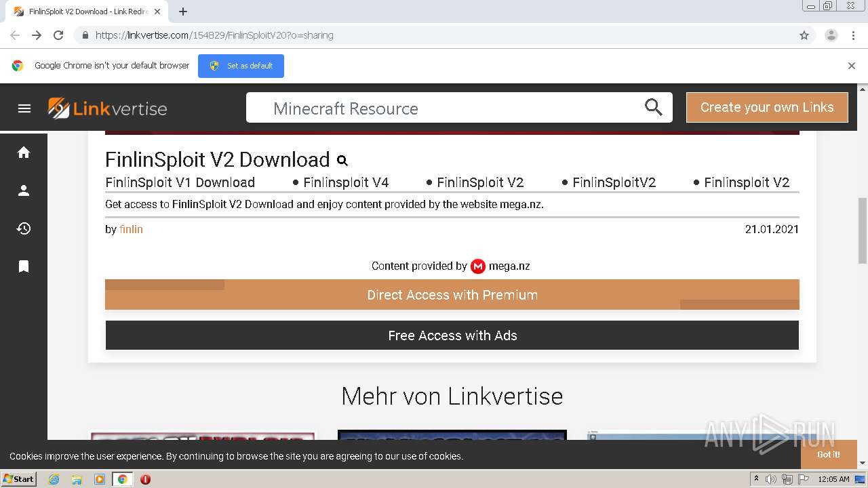
Task: Go back with browser back arrow
Action: pos(15,35)
